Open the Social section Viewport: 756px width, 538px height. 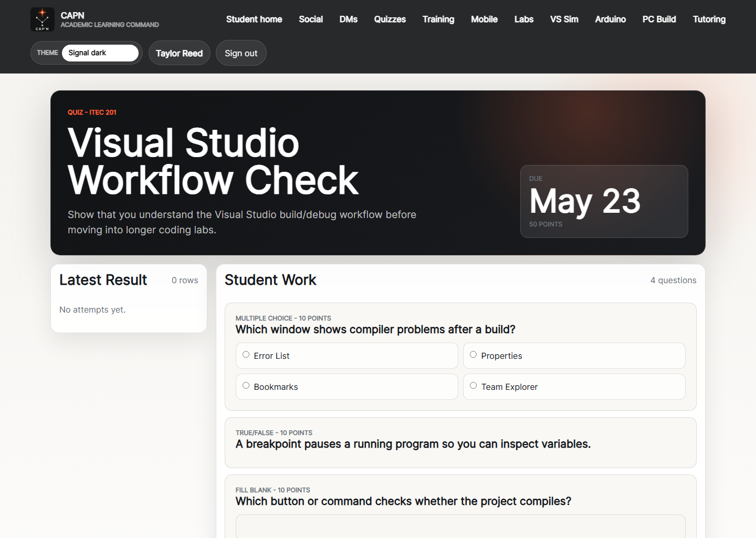tap(311, 19)
